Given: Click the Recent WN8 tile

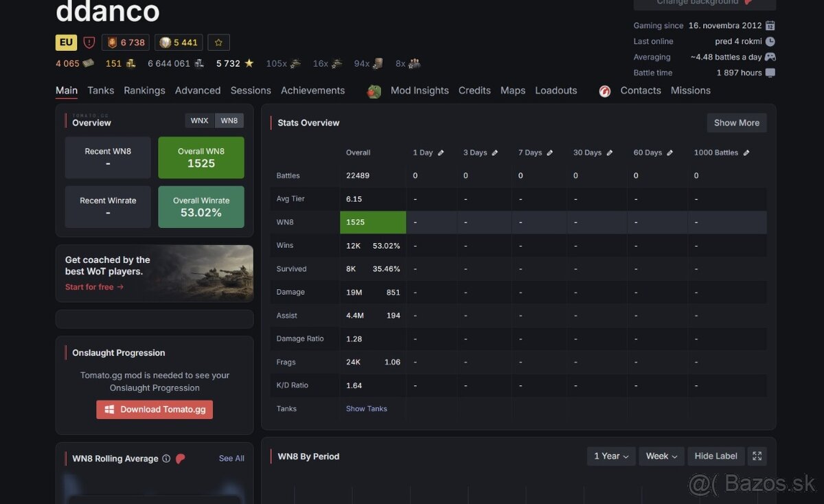Looking at the screenshot, I should pyautogui.click(x=108, y=157).
